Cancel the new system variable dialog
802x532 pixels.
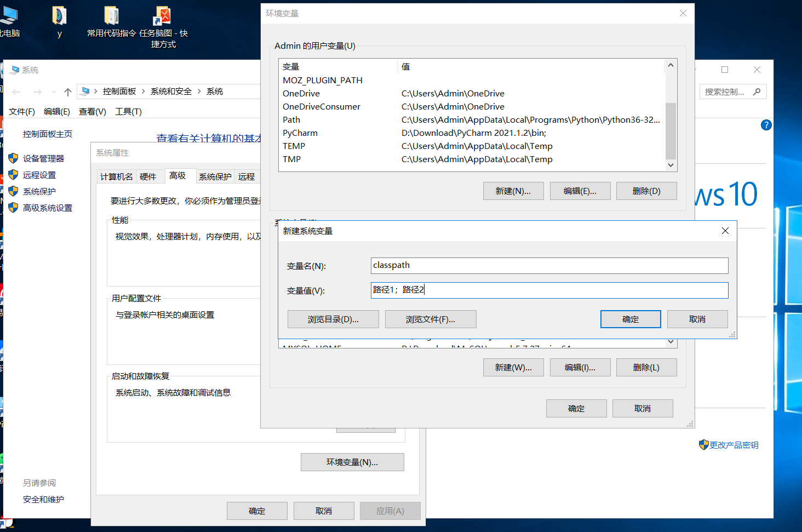click(697, 319)
